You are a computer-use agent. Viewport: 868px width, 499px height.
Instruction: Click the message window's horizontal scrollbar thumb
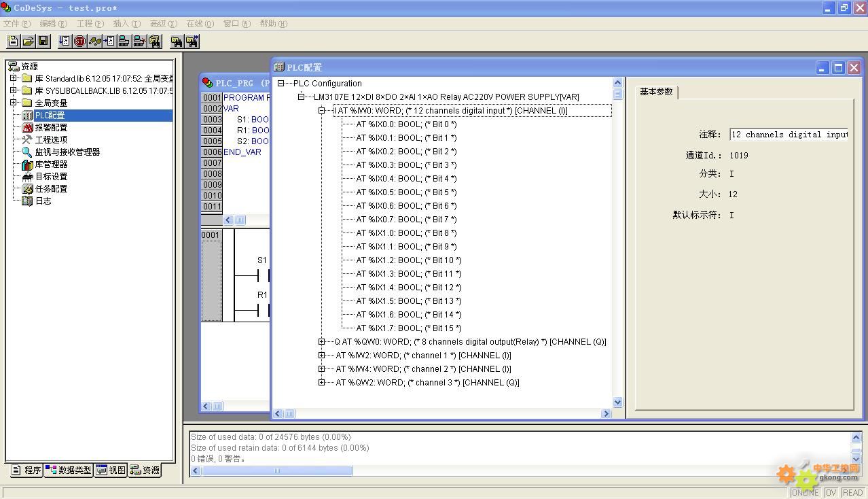coord(277,470)
